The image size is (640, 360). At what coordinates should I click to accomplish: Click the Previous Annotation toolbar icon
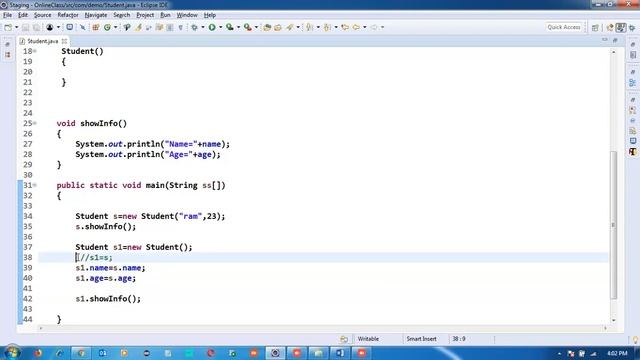click(x=327, y=27)
